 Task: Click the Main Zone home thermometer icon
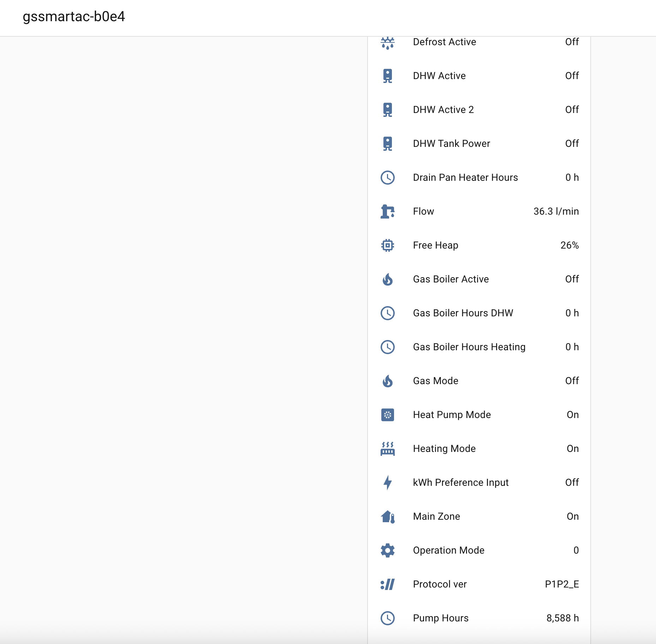[x=387, y=517]
